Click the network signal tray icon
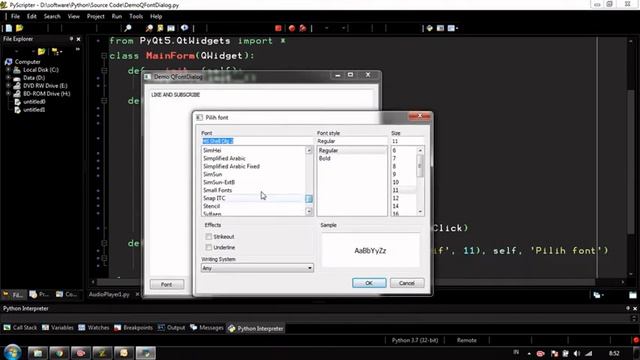 point(588,353)
